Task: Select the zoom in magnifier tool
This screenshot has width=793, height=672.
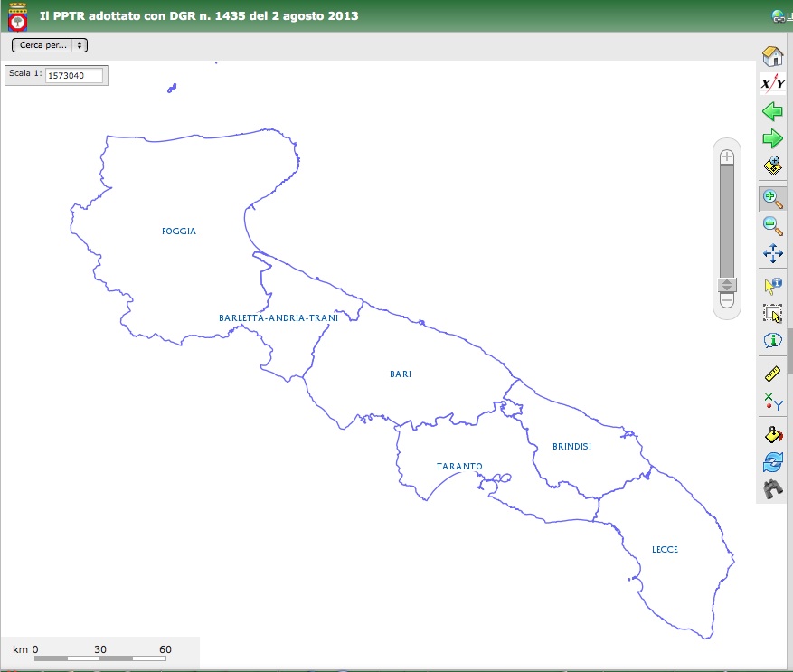Action: (772, 198)
